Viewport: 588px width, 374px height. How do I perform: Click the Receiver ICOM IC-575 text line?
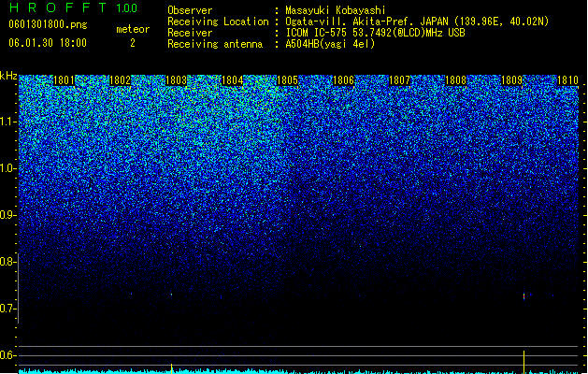tap(316, 33)
